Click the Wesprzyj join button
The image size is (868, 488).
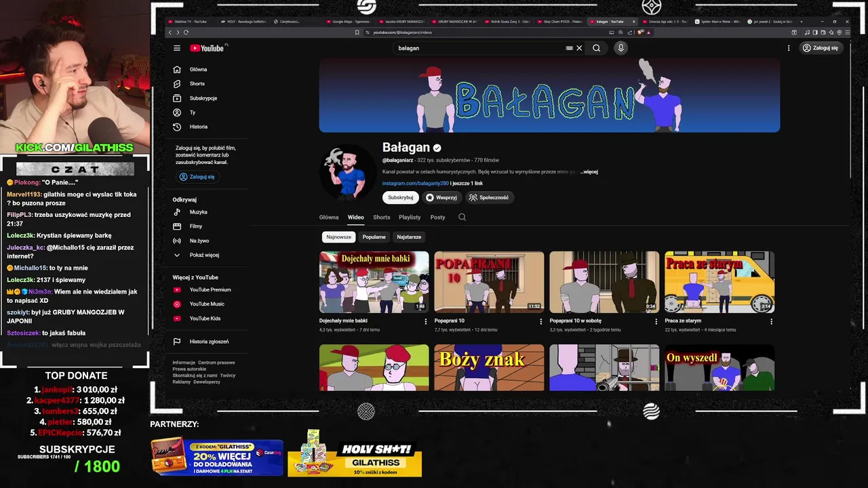click(441, 197)
